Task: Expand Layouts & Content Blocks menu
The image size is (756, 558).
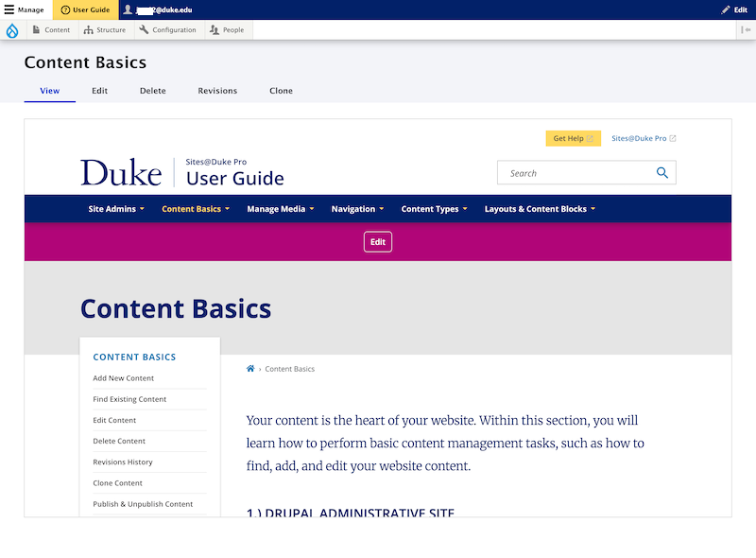Action: tap(535, 208)
